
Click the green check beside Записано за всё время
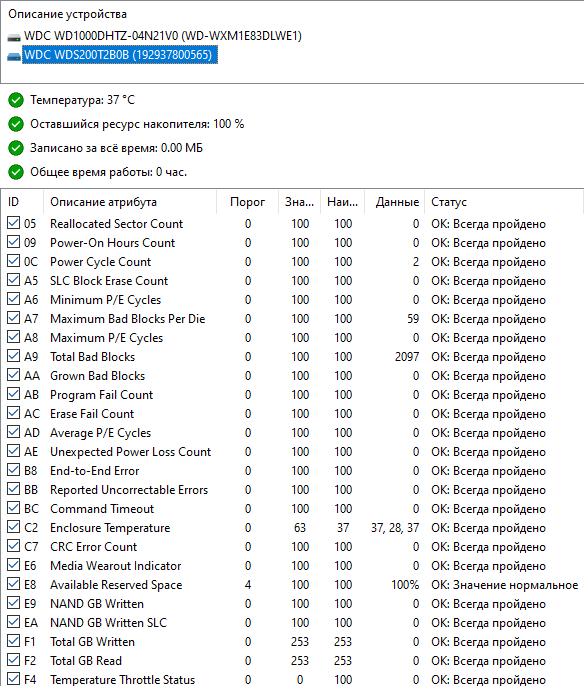pyautogui.click(x=16, y=148)
